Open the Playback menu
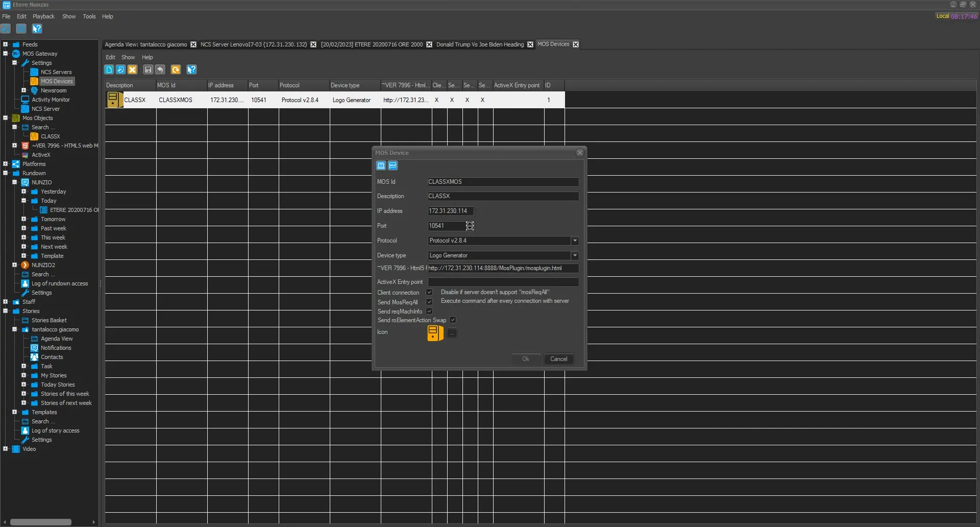This screenshot has height=527, width=980. [x=43, y=16]
